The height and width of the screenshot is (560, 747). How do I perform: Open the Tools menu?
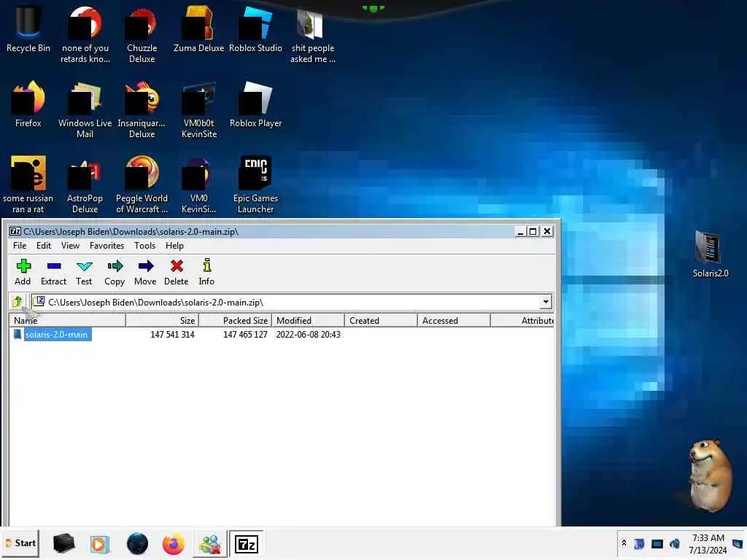144,246
